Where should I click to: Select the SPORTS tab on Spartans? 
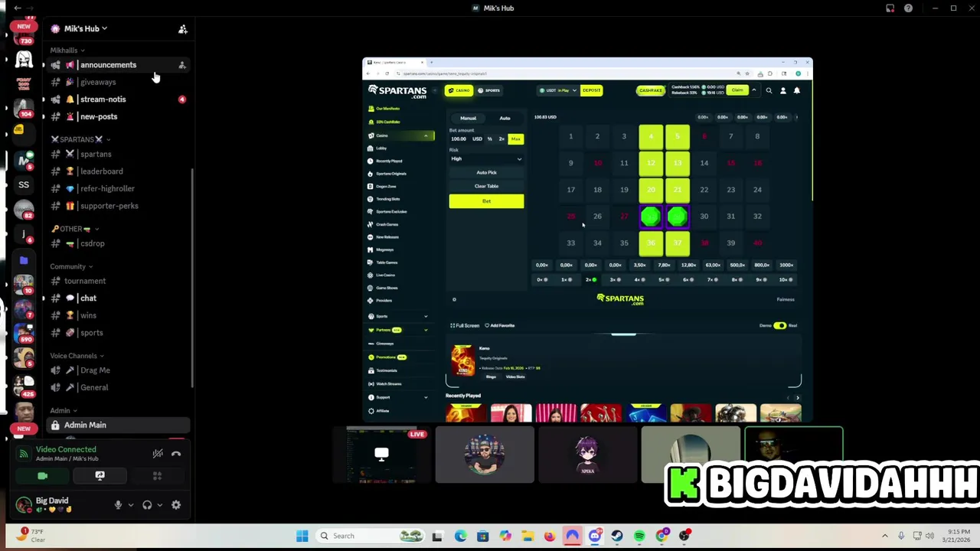[488, 90]
